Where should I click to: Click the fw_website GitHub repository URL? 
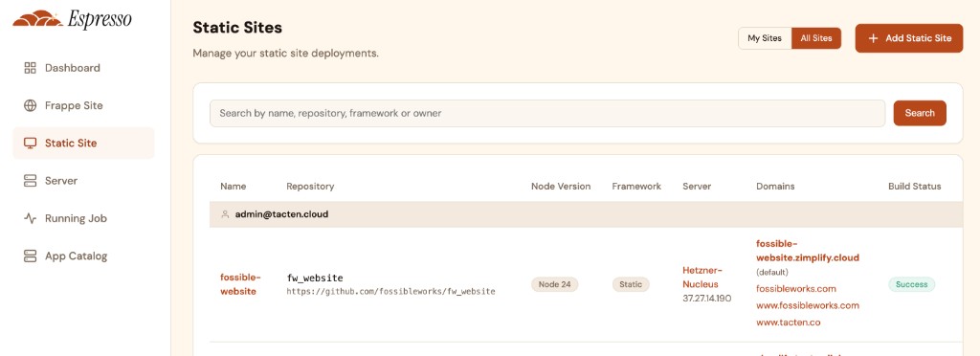390,292
